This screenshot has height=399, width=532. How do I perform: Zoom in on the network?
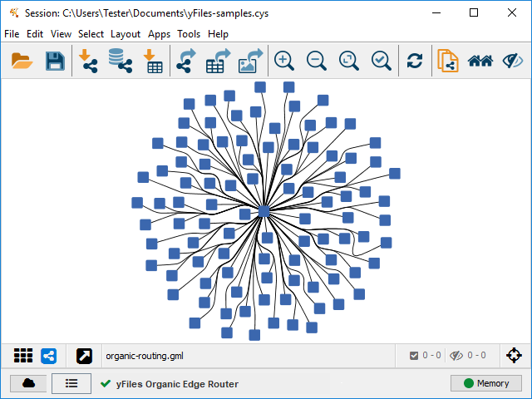(x=284, y=61)
